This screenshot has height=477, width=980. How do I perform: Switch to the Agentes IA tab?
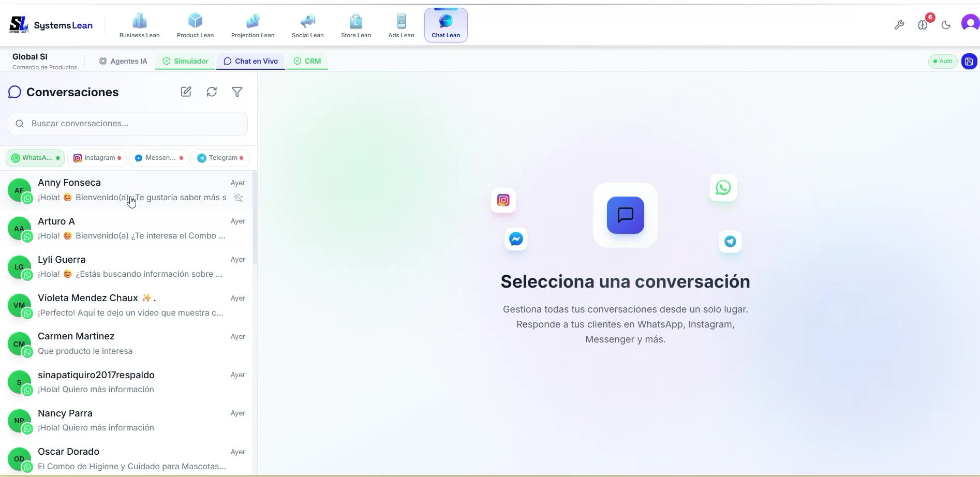pos(123,61)
